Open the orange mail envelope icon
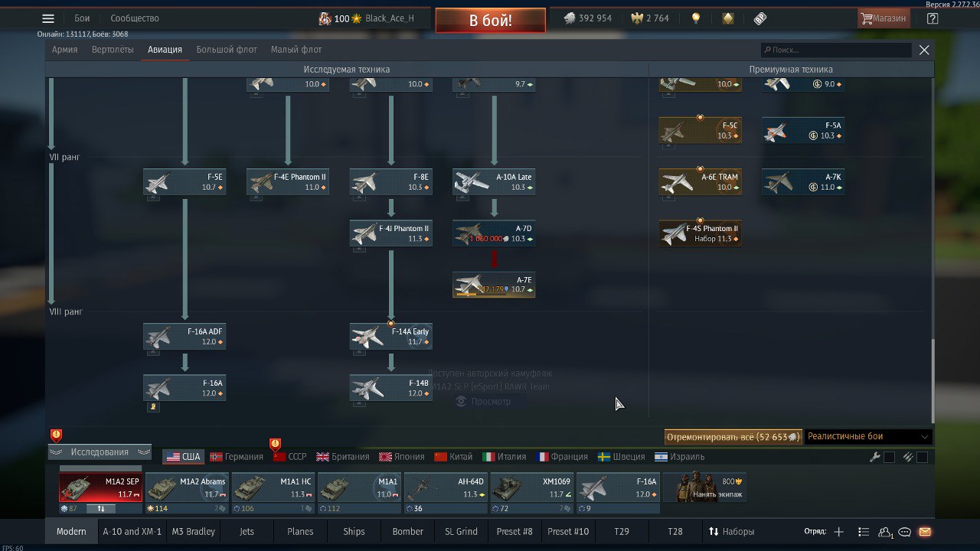The image size is (980, 551). pyautogui.click(x=925, y=532)
